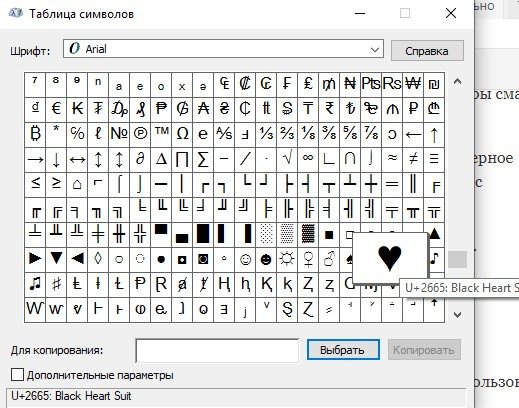Select the left arrow character
519x408 pixels.
(x=413, y=135)
